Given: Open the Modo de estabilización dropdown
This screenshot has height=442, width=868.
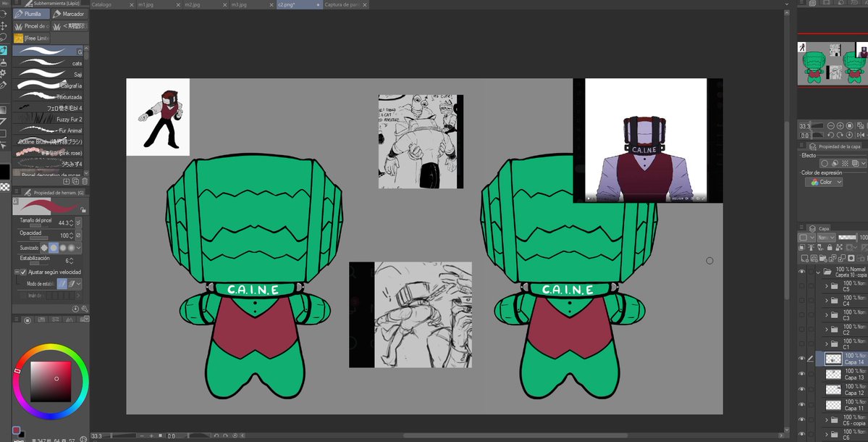Looking at the screenshot, I should (x=79, y=283).
